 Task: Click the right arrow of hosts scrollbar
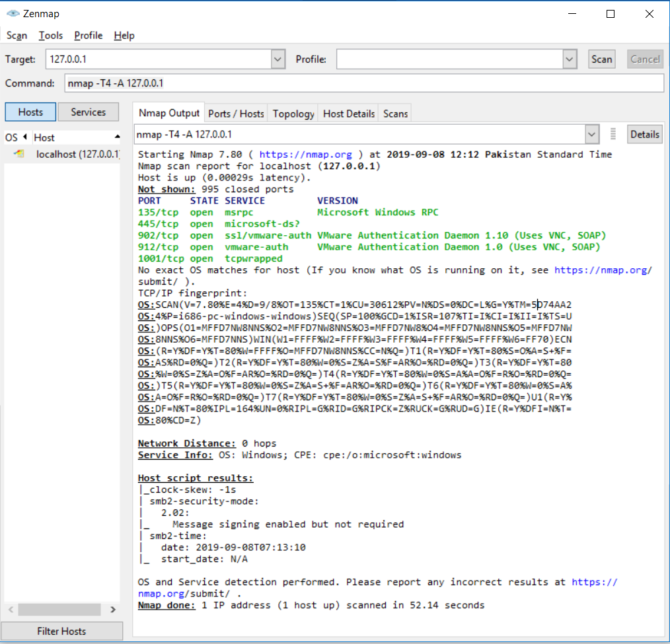coord(114,611)
